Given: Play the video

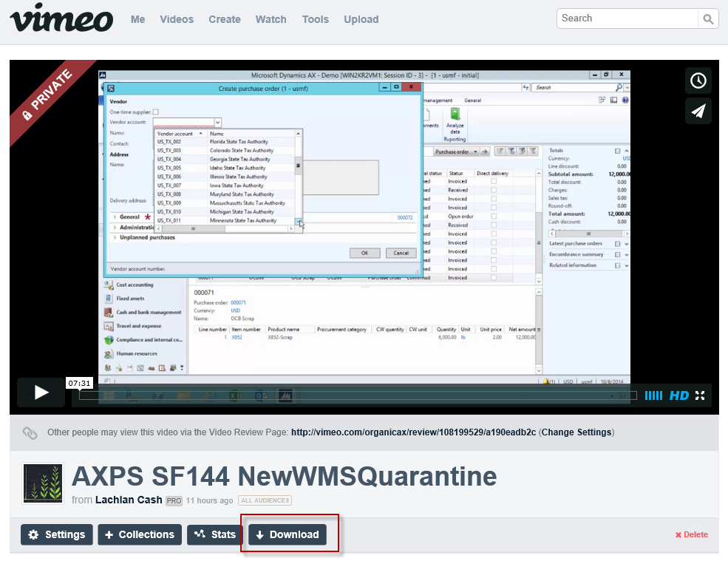Looking at the screenshot, I should [41, 392].
